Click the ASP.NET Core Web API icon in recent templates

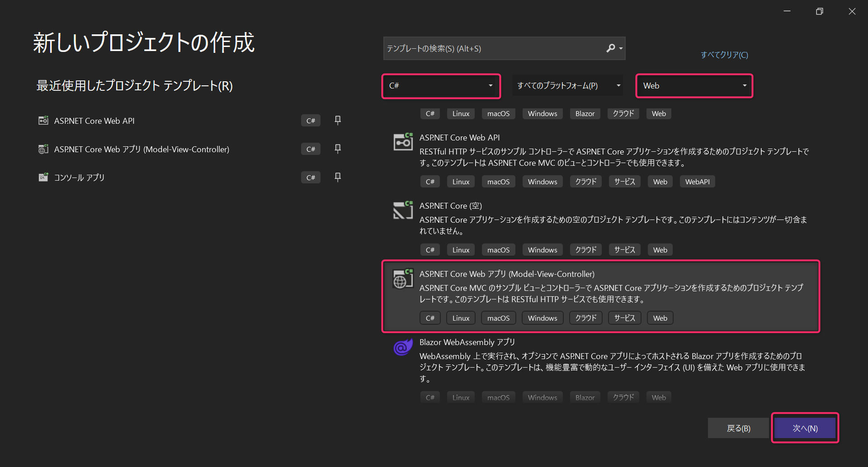pyautogui.click(x=43, y=120)
